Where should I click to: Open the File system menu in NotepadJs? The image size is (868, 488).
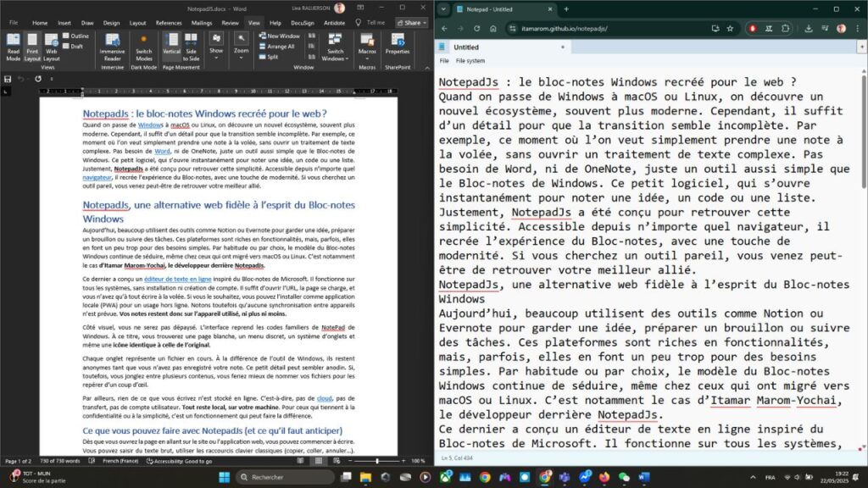click(x=470, y=61)
